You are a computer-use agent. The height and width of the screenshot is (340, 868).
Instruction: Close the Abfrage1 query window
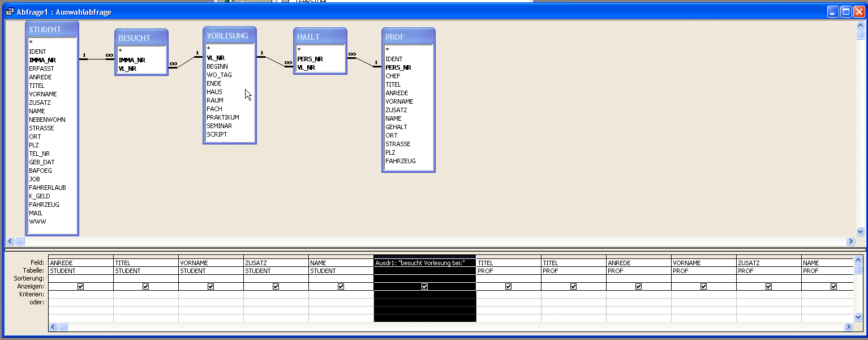click(859, 12)
